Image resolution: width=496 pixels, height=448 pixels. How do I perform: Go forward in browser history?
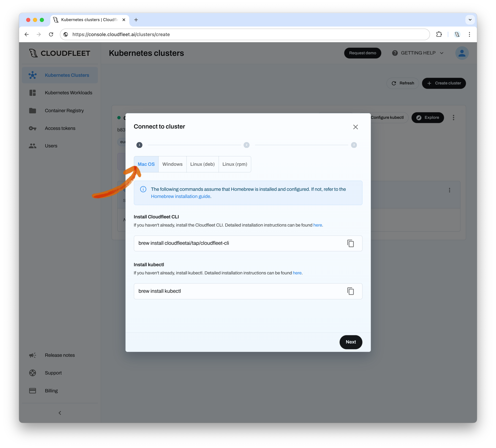click(39, 34)
